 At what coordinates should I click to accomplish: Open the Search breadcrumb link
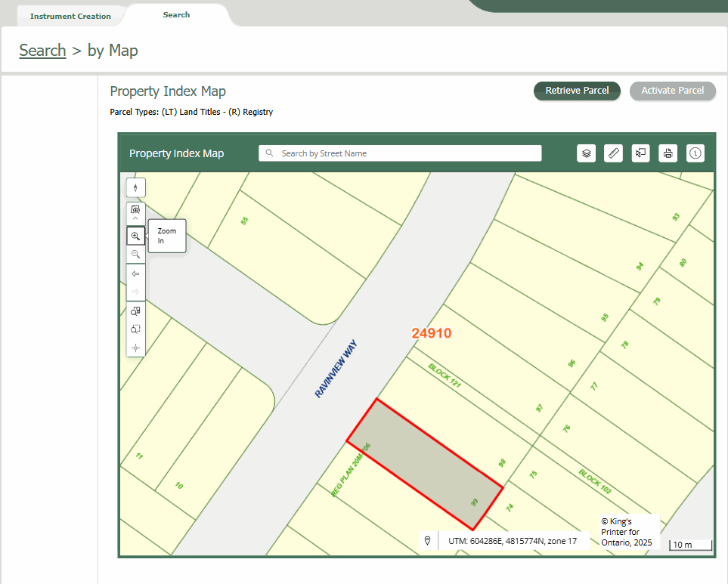coord(43,50)
